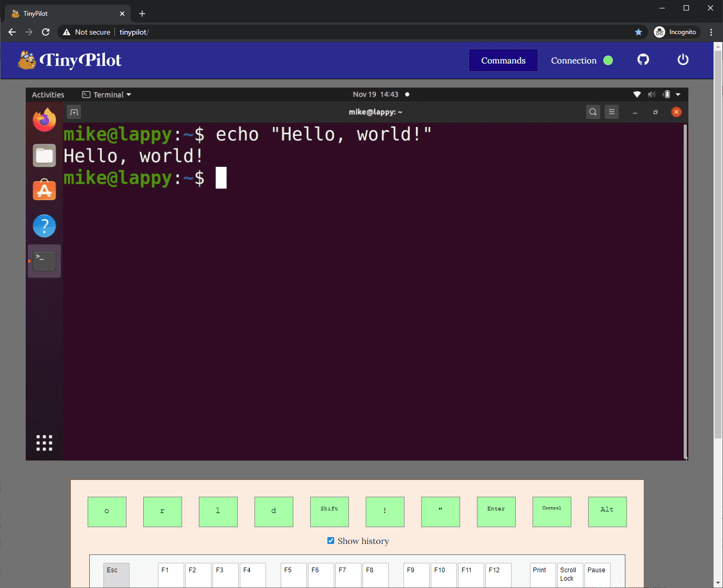Click the Pause key

(x=597, y=575)
